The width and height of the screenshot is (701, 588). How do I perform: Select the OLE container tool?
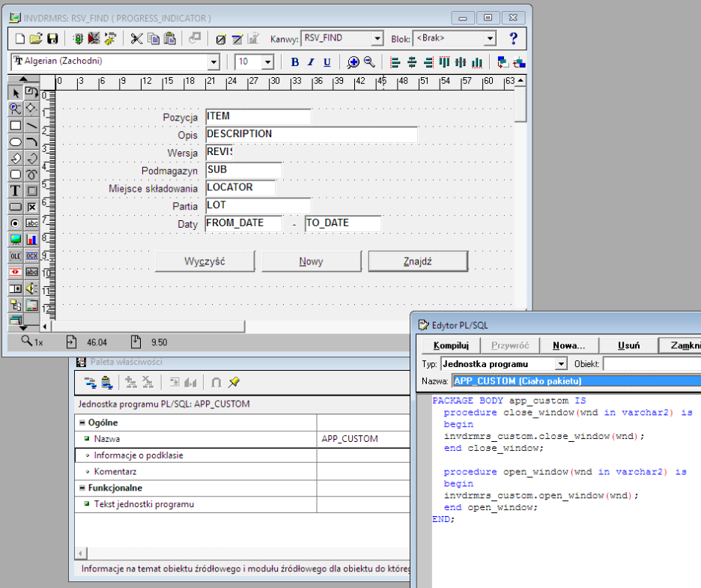(15, 255)
